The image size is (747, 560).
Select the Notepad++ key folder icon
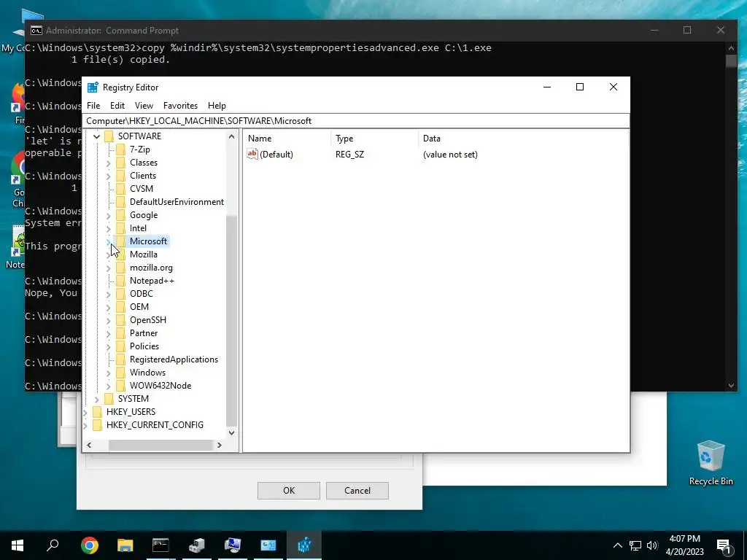click(x=121, y=281)
